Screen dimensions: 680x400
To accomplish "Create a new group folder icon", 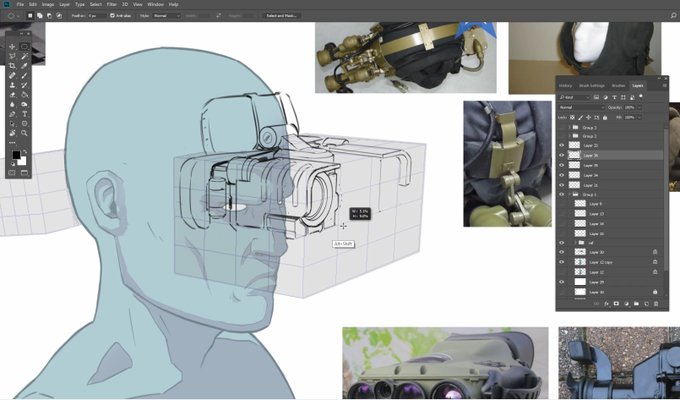I will [636, 304].
